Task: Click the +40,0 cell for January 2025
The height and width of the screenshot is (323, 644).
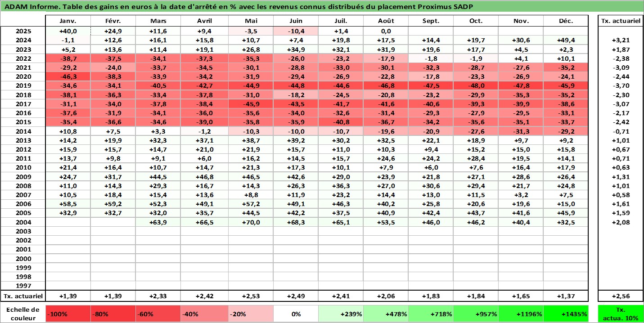Action: click(68, 31)
